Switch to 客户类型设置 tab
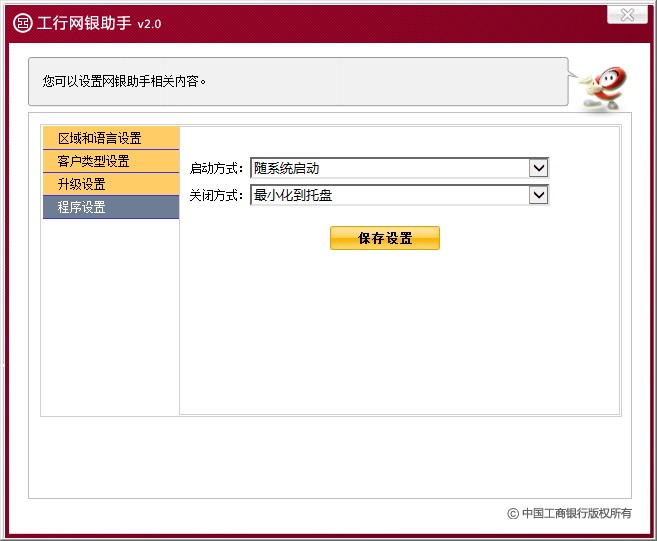 [x=111, y=161]
